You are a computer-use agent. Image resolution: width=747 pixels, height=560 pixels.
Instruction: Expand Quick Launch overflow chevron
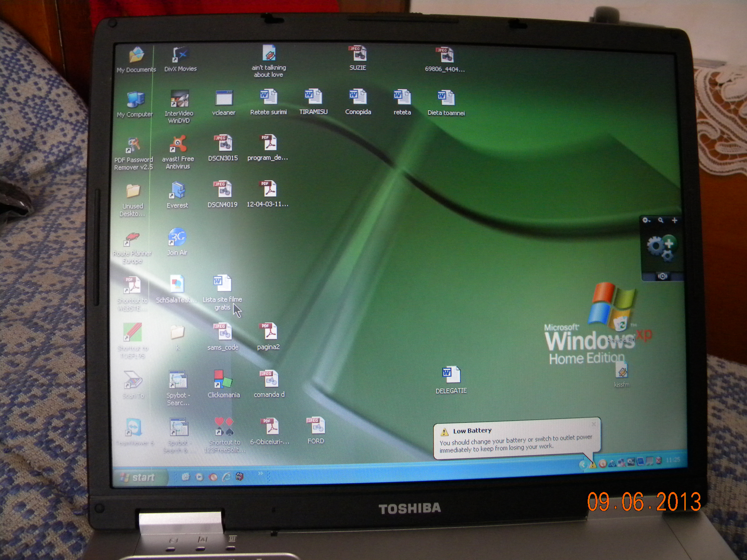tap(260, 473)
